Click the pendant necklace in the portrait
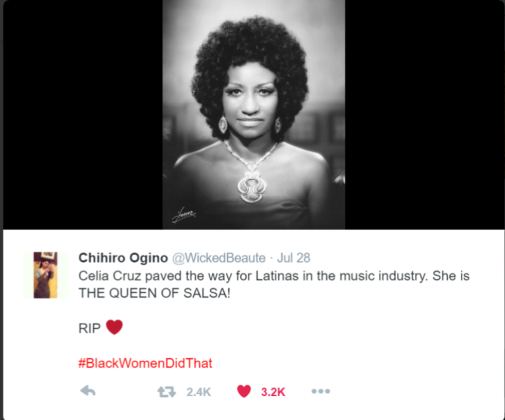 [x=252, y=187]
